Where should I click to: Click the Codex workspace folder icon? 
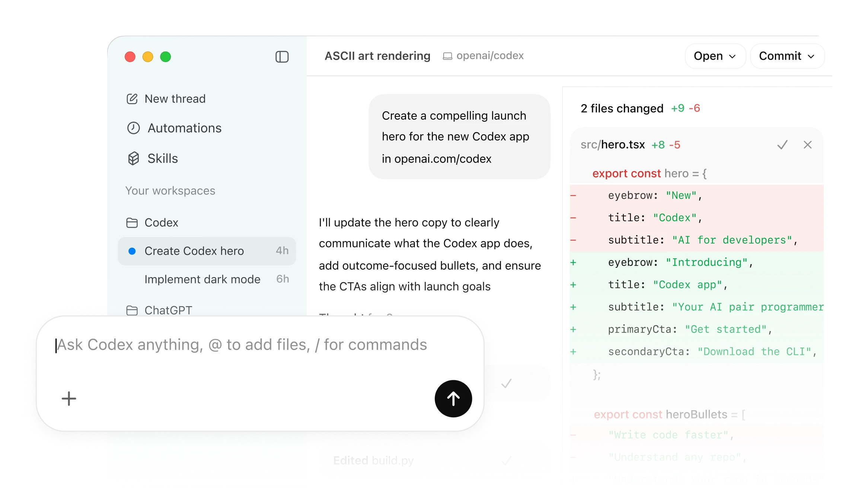132,223
